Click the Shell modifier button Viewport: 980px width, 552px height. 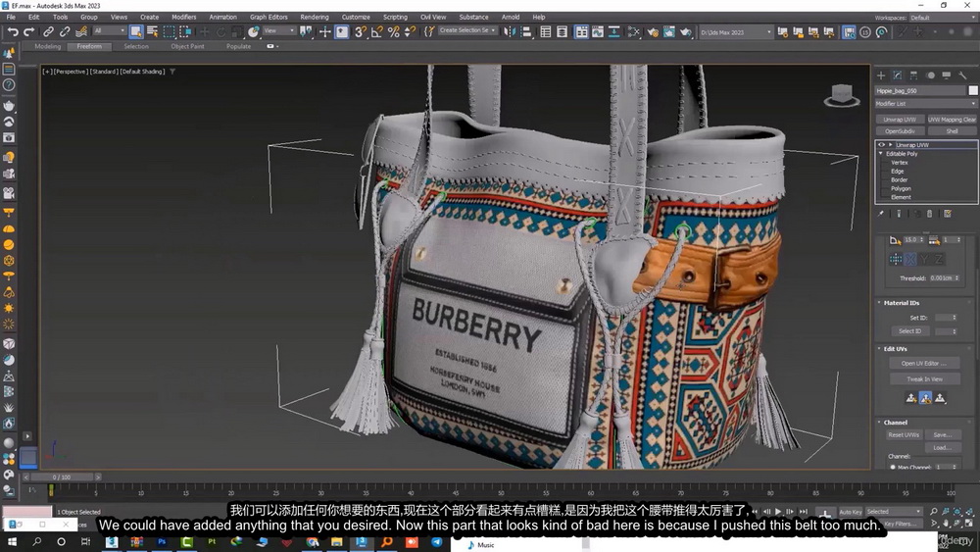[952, 131]
